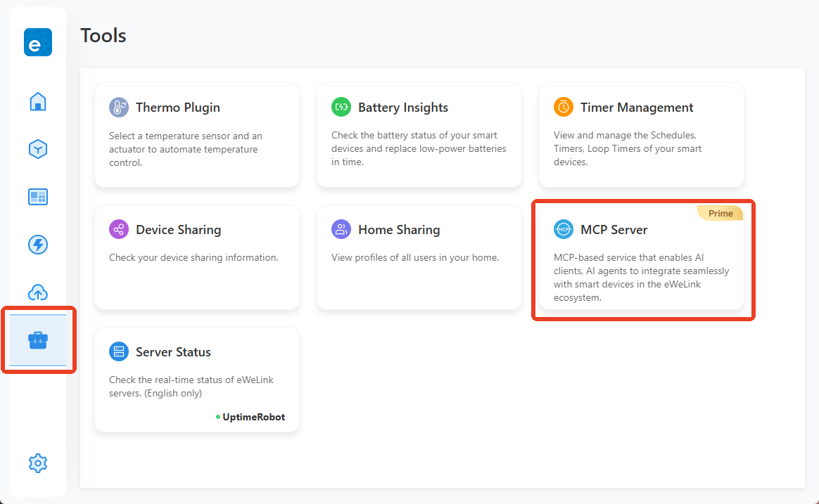819x504 pixels.
Task: Select the dashboard panel sidebar icon
Action: click(38, 197)
